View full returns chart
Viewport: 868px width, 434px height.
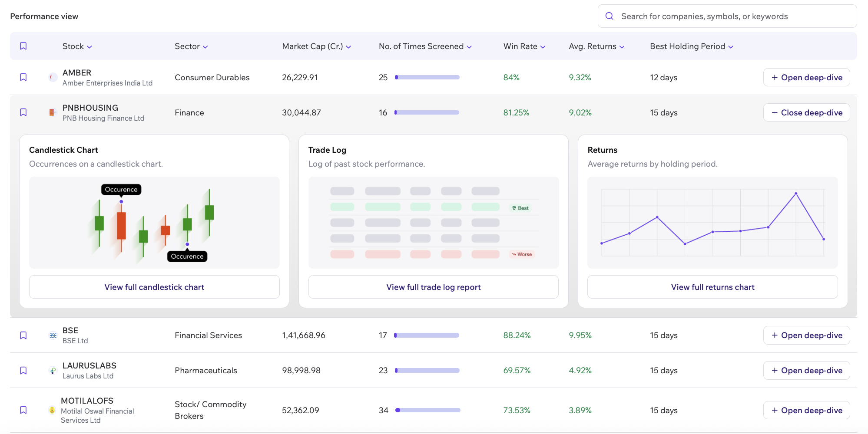tap(712, 287)
